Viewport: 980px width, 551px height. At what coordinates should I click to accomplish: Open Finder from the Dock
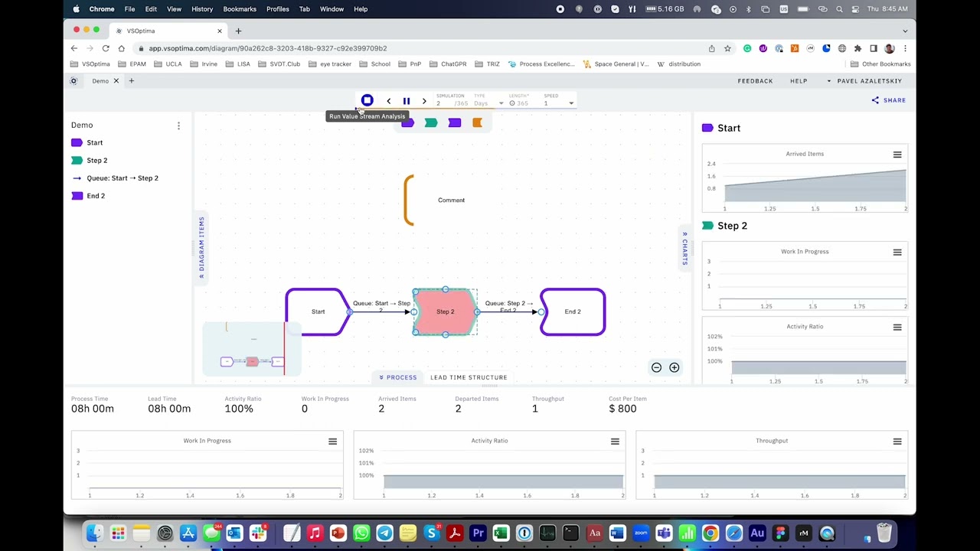[x=94, y=533]
